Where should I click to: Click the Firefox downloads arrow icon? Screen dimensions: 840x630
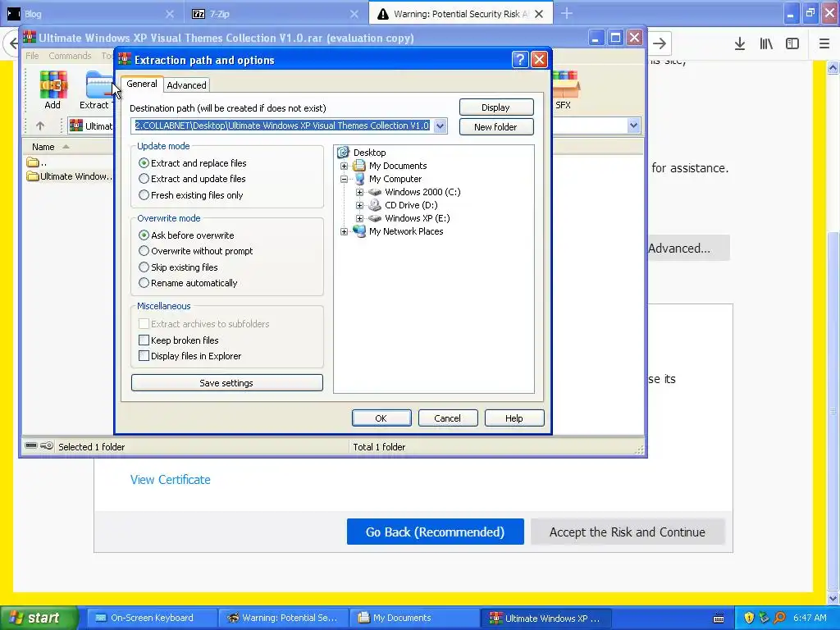(740, 44)
